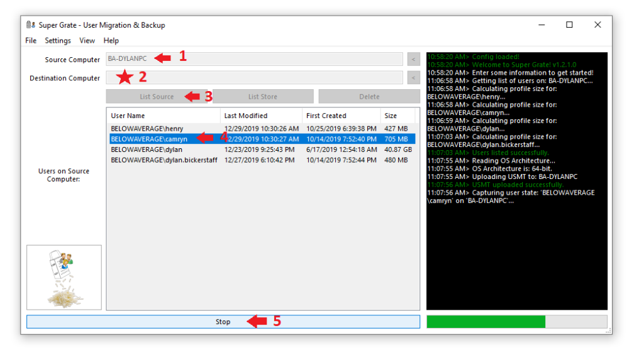Click the 40.87 GB size cell

pos(398,149)
